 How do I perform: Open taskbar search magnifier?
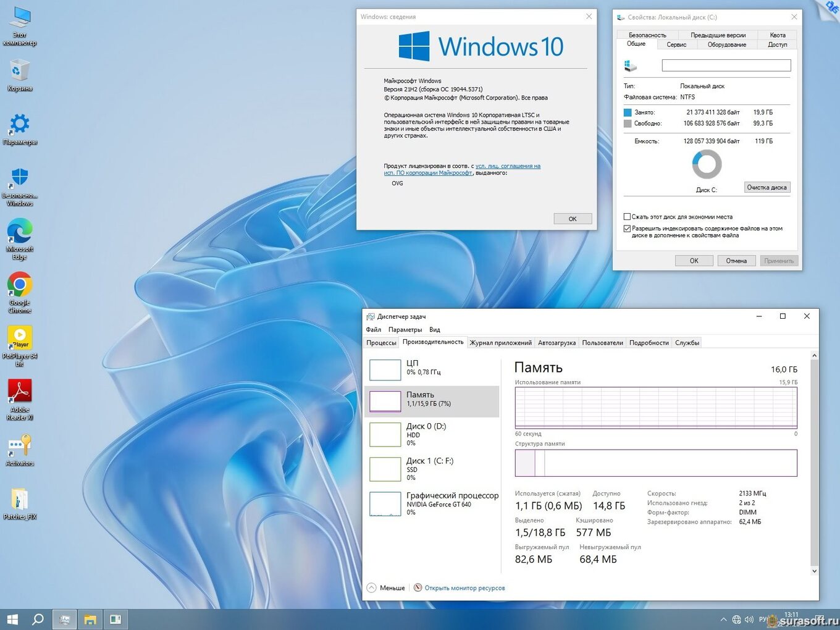point(38,619)
